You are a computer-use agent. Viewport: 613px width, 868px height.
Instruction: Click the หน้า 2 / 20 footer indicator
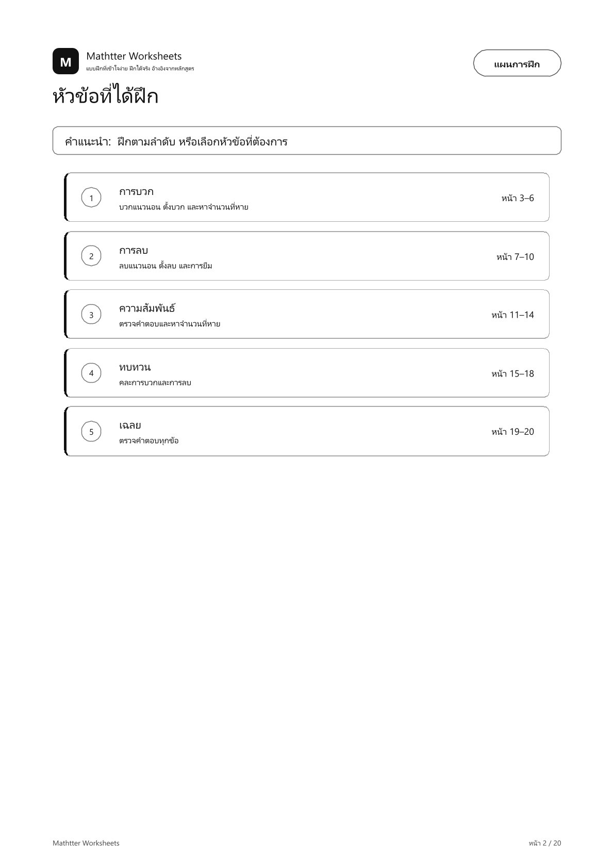[x=544, y=843]
